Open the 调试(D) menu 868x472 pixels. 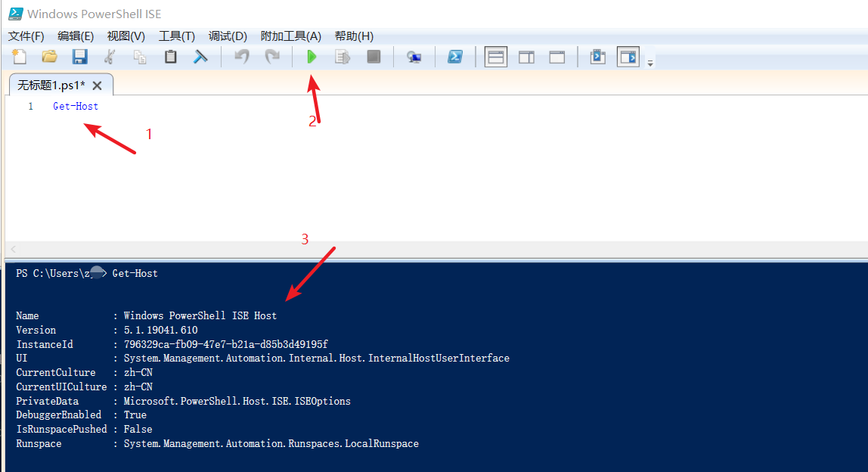(x=228, y=36)
